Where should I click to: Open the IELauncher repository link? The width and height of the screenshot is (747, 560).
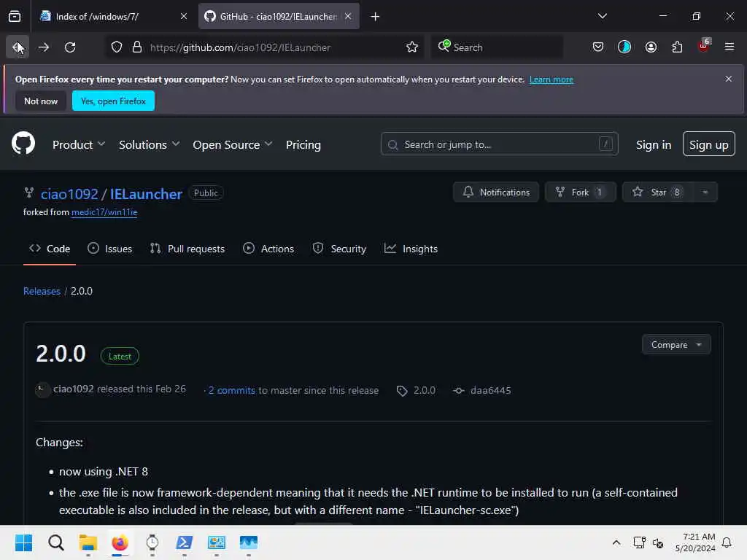(x=146, y=194)
